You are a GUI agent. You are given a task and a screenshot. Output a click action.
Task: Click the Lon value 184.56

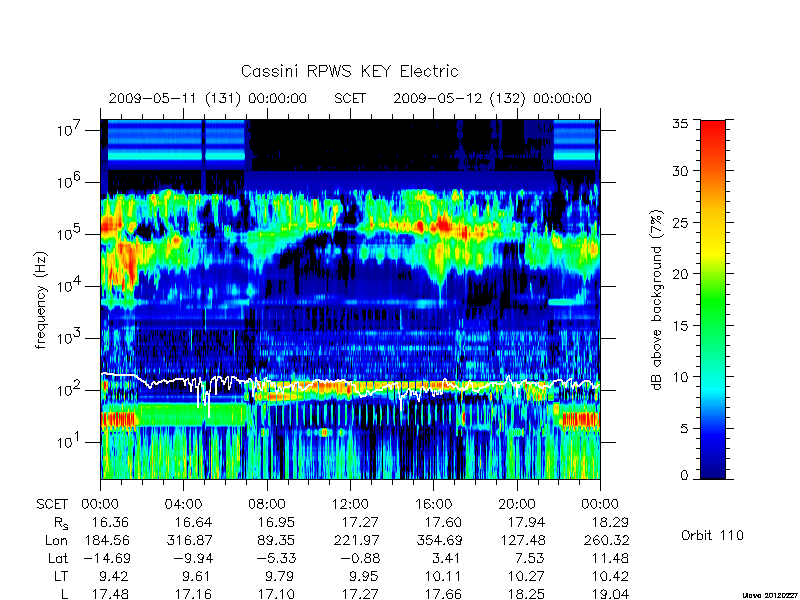click(106, 540)
